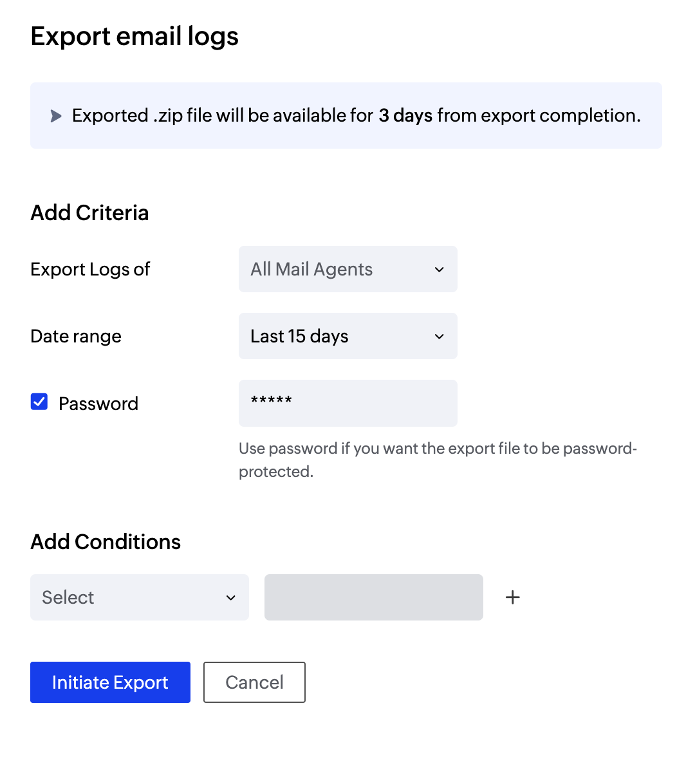Open the conditions Select dropdown
Image resolution: width=695 pixels, height=784 pixels.
[x=139, y=597]
